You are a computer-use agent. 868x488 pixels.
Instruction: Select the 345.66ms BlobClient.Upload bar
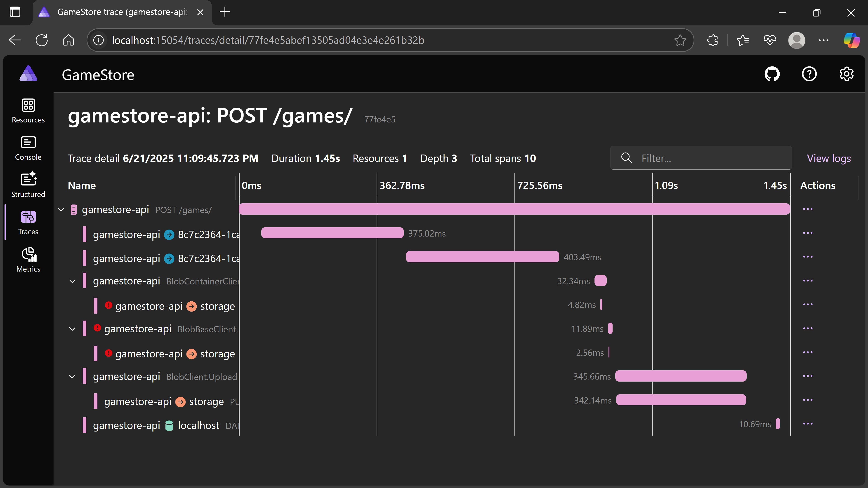pos(681,376)
